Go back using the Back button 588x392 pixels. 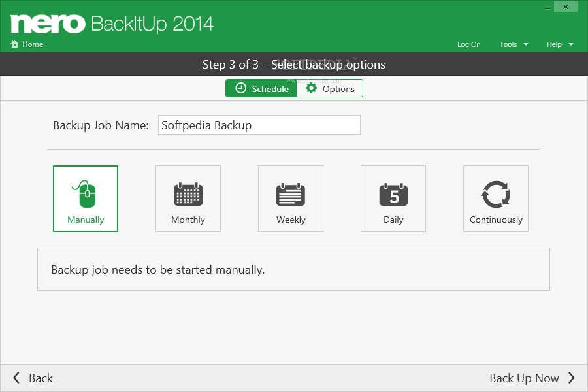pyautogui.click(x=33, y=378)
